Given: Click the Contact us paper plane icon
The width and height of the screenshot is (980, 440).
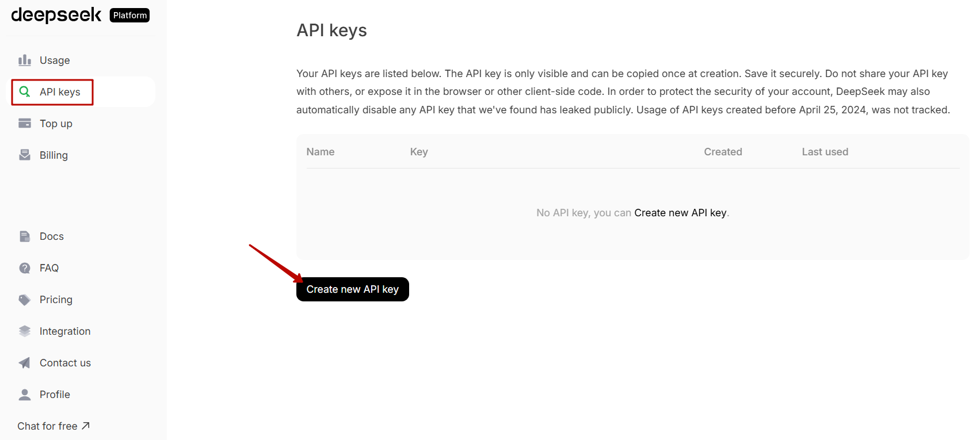Looking at the screenshot, I should pos(25,363).
